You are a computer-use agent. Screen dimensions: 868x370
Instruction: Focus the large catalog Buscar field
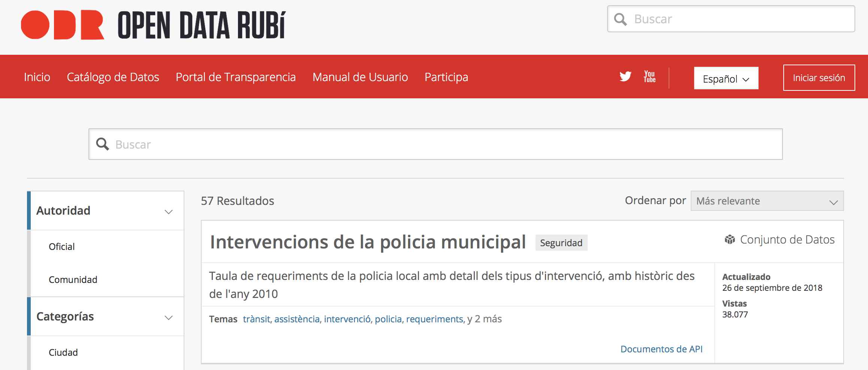(x=435, y=144)
